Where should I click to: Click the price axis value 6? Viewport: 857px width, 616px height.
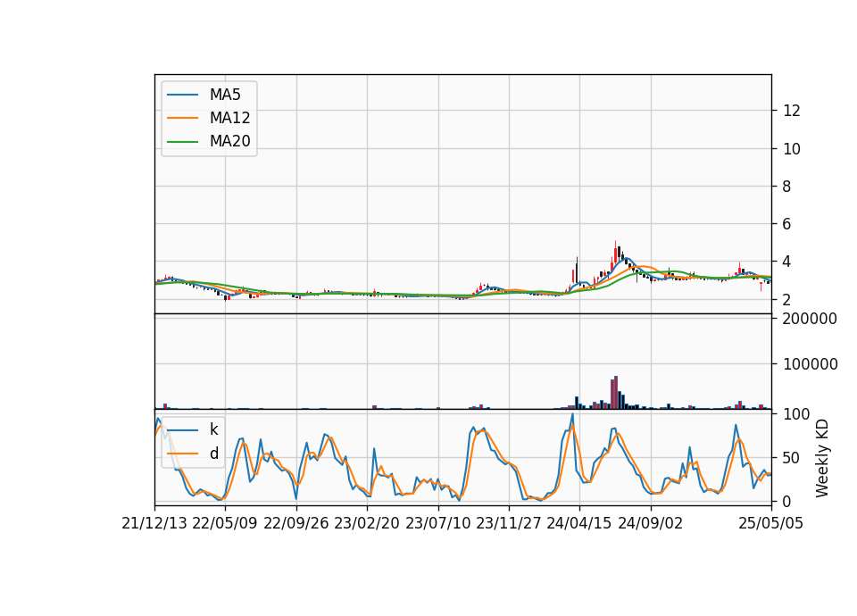(x=787, y=224)
